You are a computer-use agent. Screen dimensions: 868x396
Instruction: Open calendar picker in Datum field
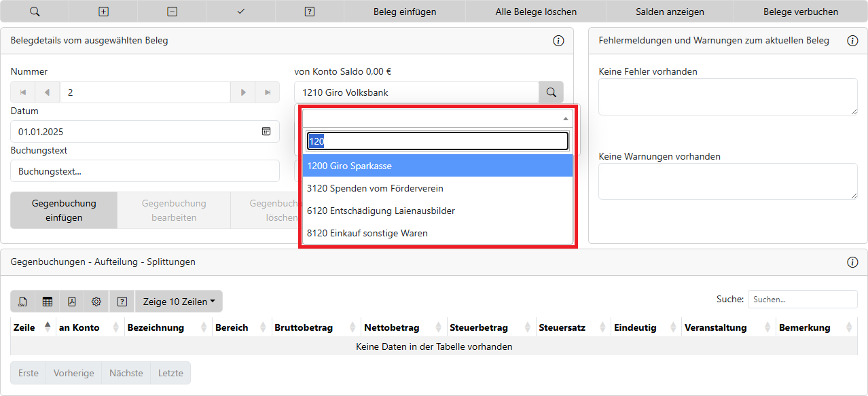[x=266, y=131]
